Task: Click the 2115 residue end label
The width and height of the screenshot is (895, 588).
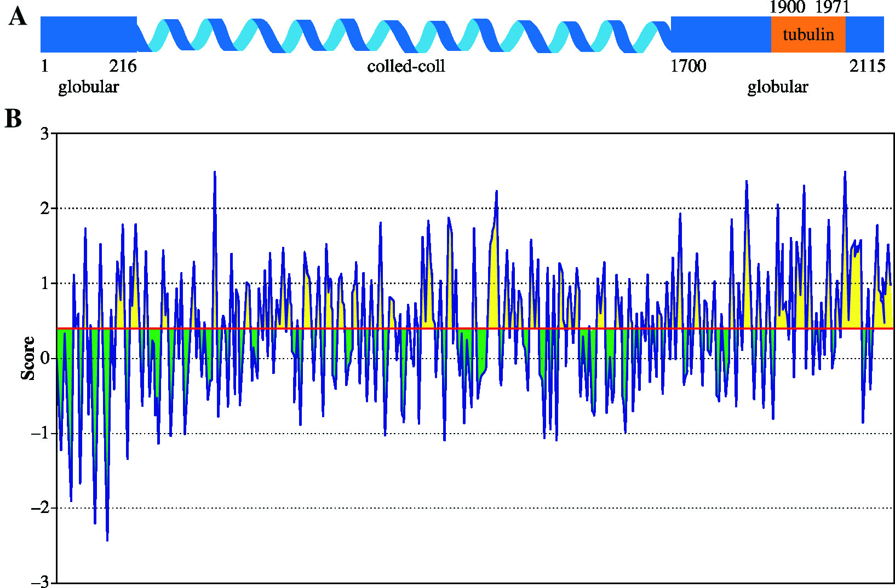Action: point(867,66)
